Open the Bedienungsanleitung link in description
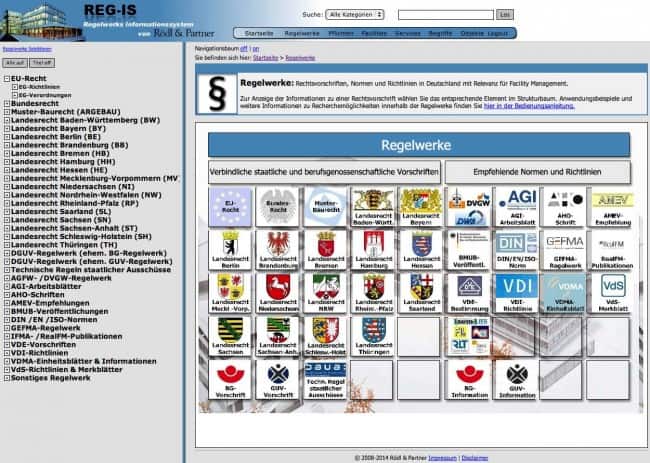This screenshot has height=463, width=650. (x=529, y=106)
